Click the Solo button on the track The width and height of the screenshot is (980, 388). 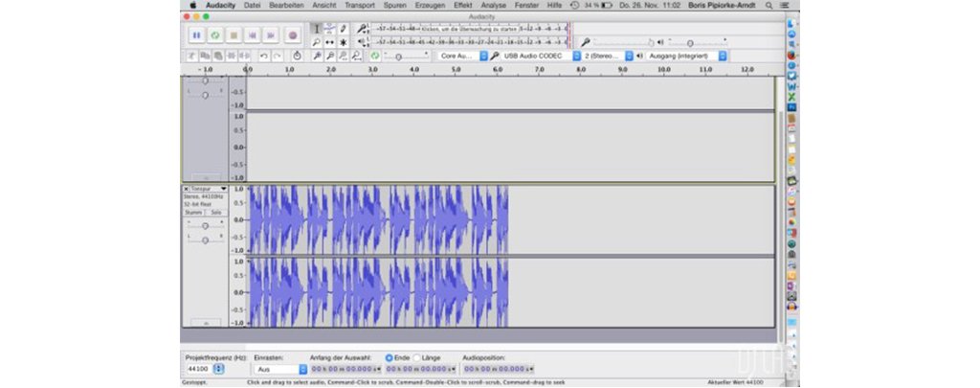(215, 213)
